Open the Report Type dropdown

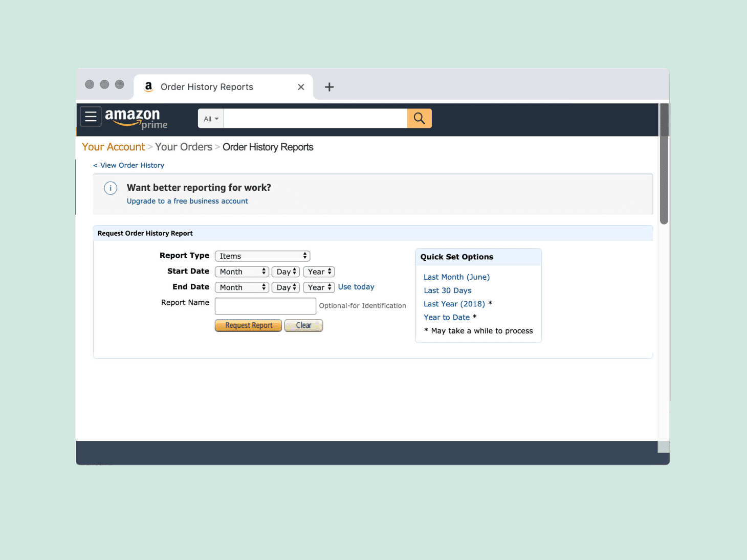click(262, 256)
